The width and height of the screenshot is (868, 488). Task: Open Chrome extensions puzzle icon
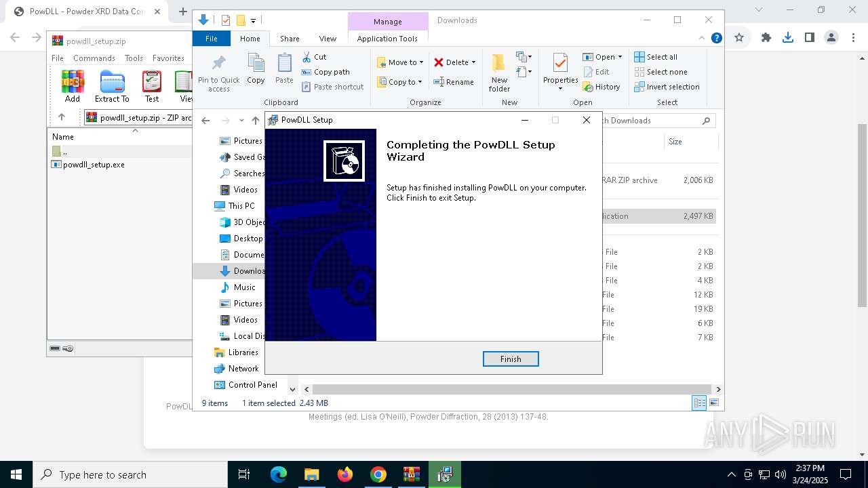pos(766,37)
